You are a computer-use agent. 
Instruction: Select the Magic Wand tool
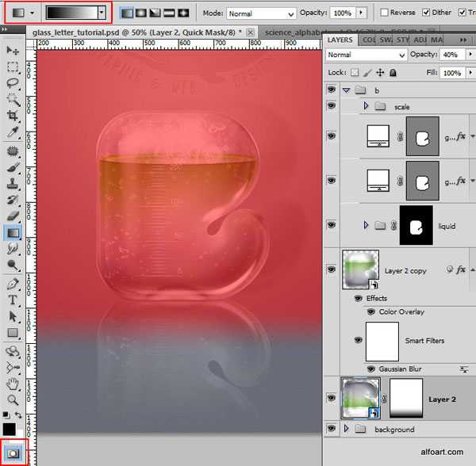[x=13, y=99]
